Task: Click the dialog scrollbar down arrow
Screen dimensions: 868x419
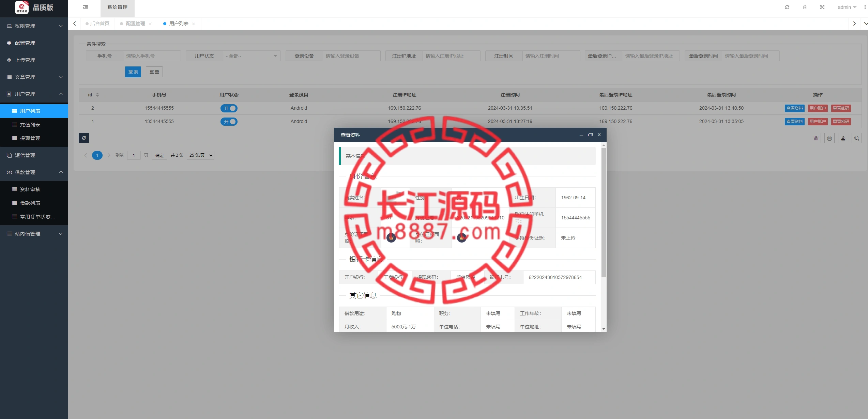Action: coord(604,329)
